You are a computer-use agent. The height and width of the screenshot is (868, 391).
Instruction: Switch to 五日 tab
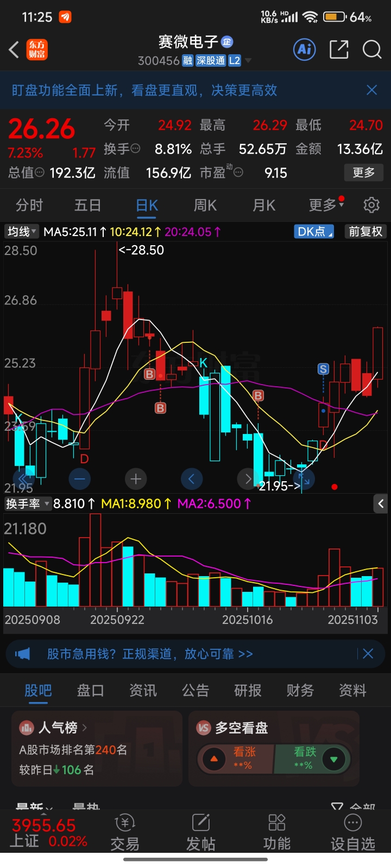pos(87,205)
